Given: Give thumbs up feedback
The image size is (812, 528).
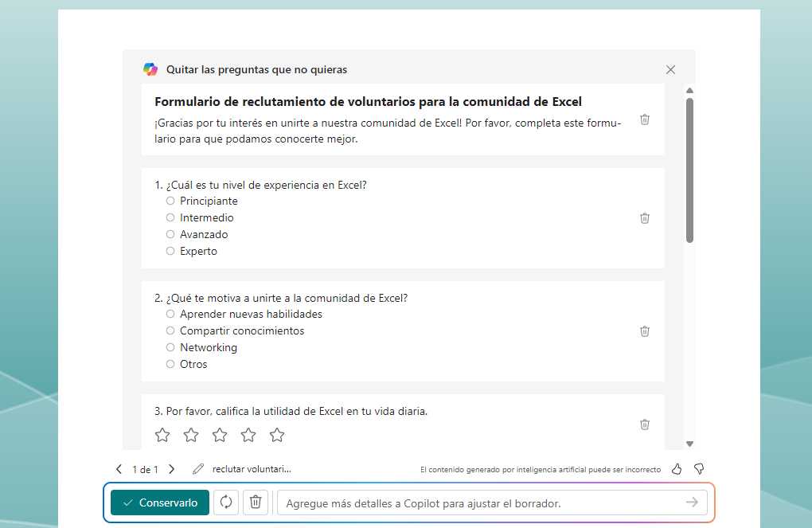Looking at the screenshot, I should [677, 469].
